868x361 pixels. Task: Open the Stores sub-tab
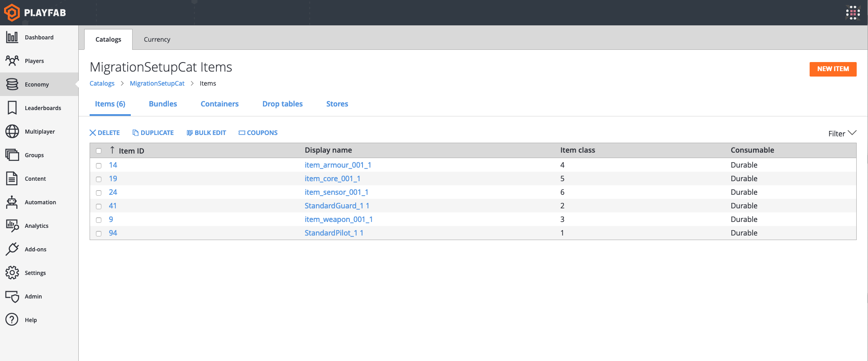(337, 104)
